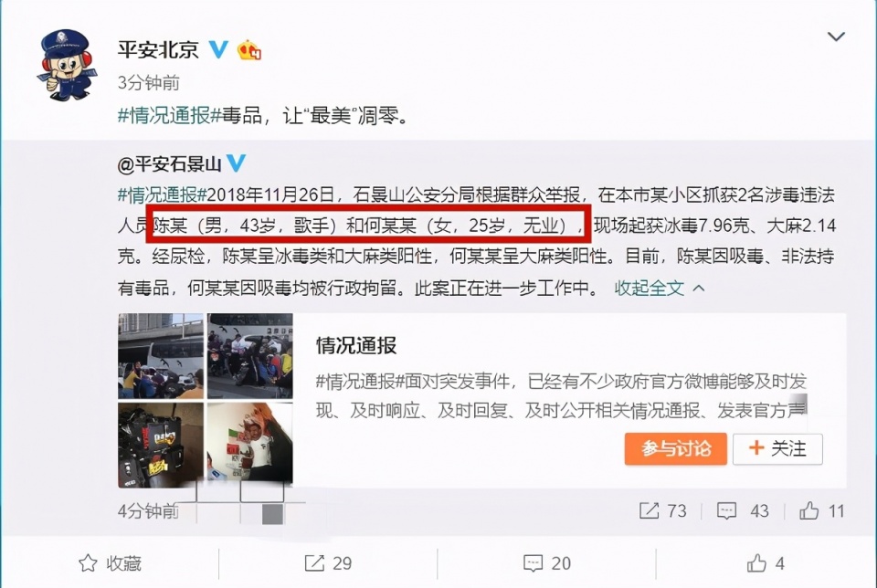Visit the @平安石景山 account link
Viewport: 877px width, 588px height.
tap(170, 163)
